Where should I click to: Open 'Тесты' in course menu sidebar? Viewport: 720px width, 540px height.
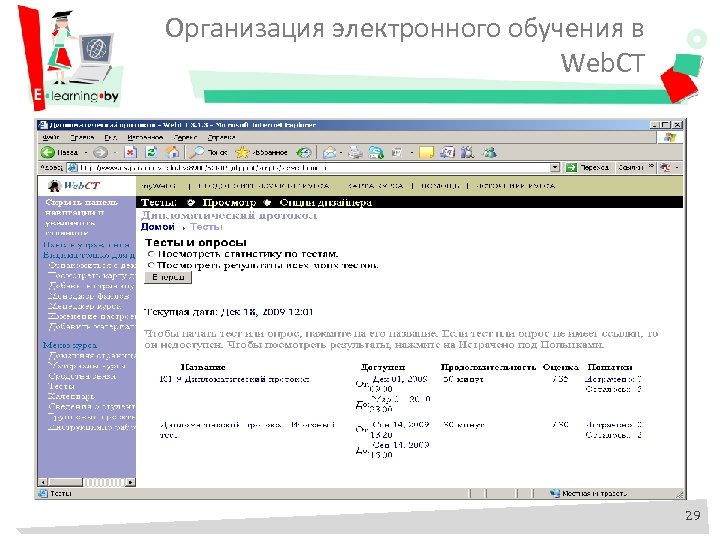point(62,386)
